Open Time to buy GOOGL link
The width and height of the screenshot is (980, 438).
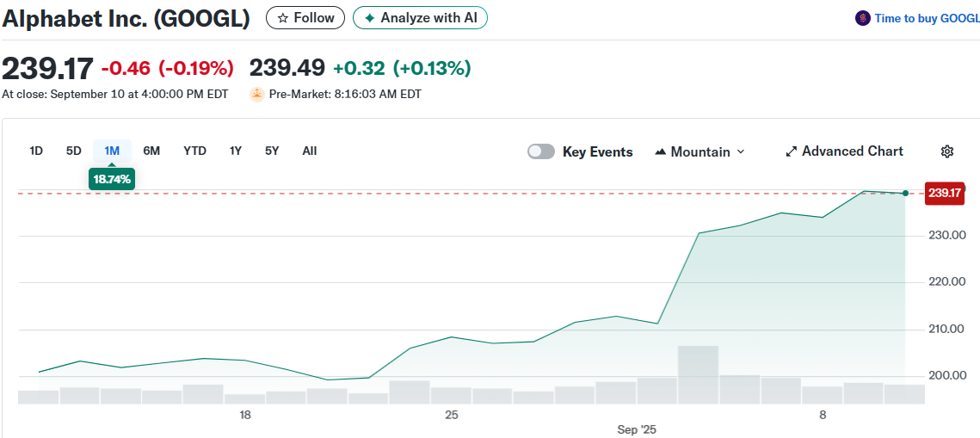[x=927, y=18]
